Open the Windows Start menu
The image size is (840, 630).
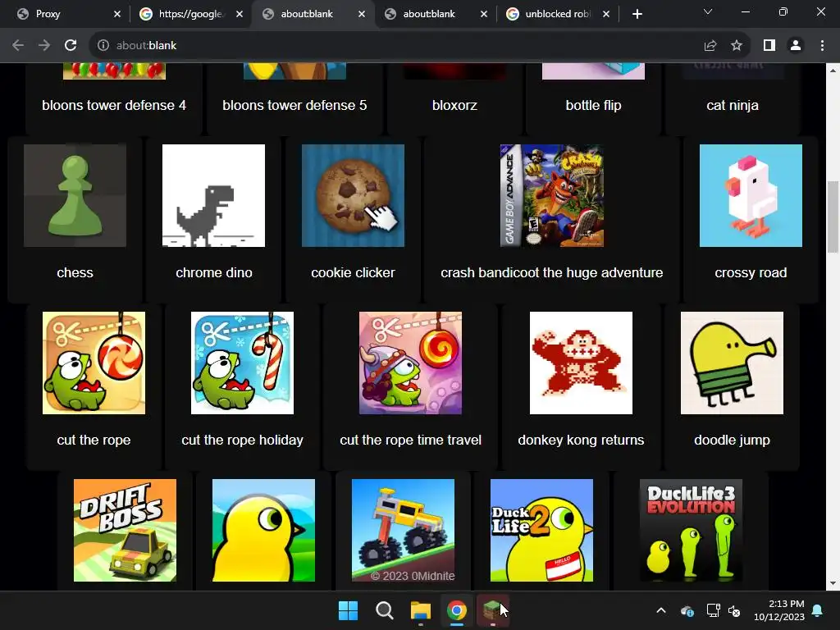click(348, 610)
